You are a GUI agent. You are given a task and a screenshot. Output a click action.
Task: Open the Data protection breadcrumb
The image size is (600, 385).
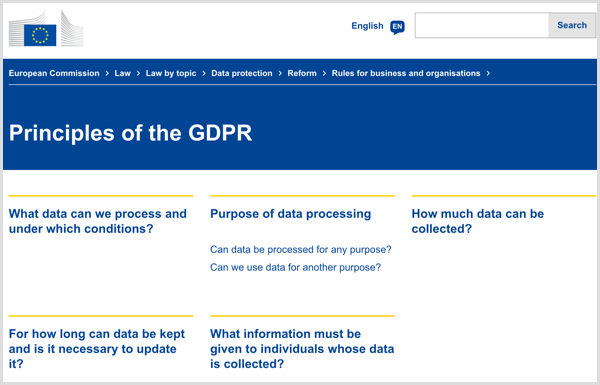[x=242, y=73]
